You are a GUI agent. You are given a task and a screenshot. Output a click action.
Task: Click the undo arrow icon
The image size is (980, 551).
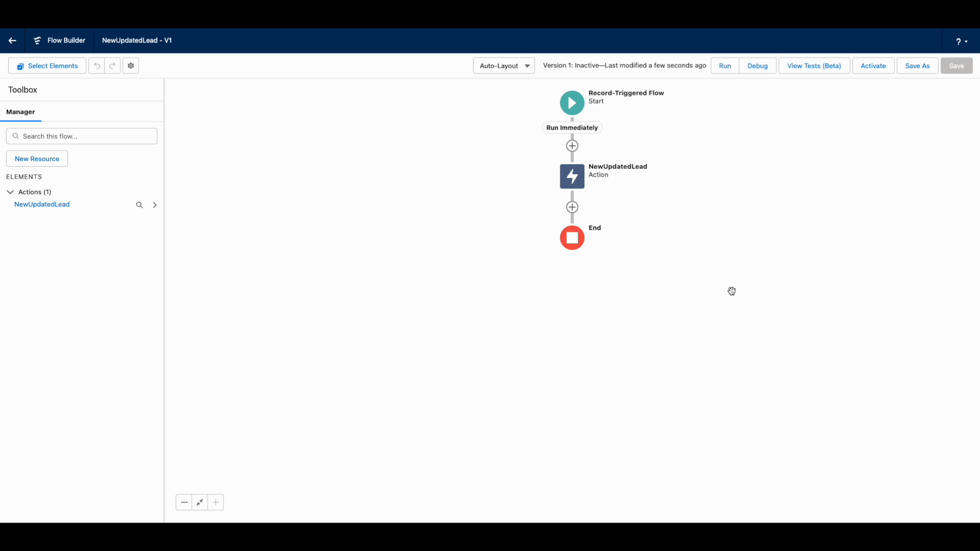(x=97, y=65)
